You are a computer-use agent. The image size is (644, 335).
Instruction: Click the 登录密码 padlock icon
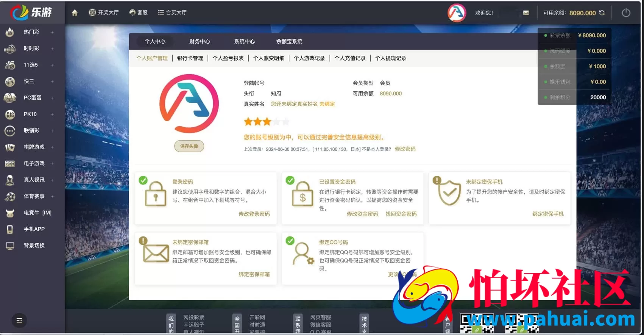[x=155, y=194]
